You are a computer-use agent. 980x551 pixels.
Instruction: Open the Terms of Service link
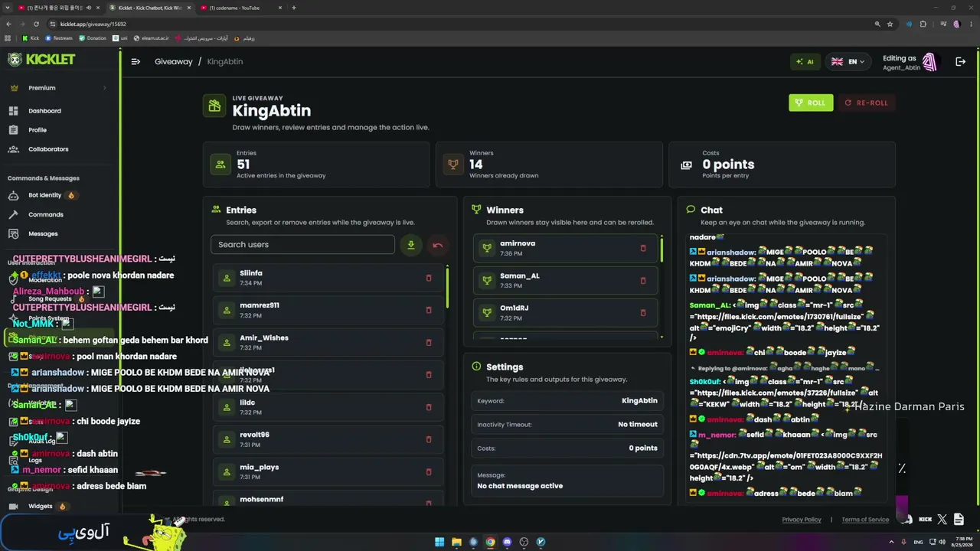tap(865, 520)
